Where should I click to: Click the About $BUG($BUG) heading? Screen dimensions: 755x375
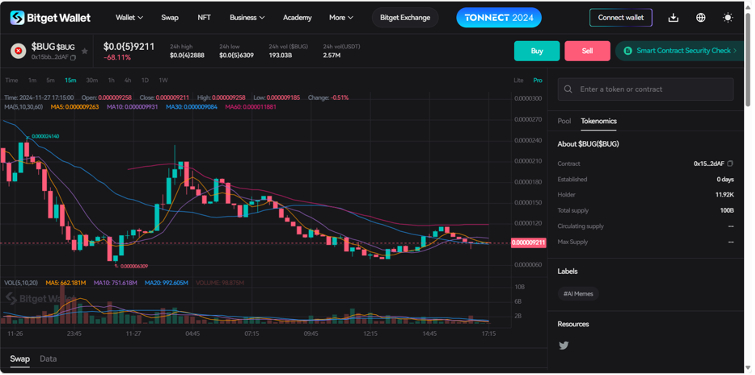pos(588,144)
